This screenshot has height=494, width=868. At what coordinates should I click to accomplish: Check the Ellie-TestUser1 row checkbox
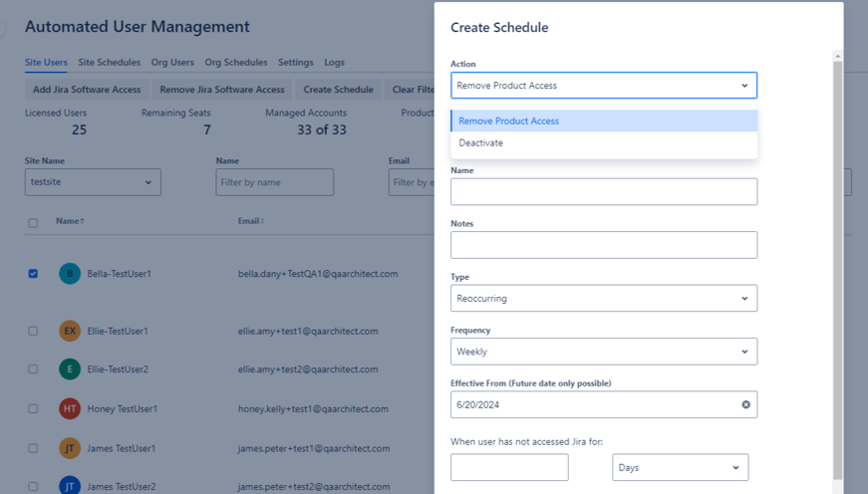pyautogui.click(x=33, y=331)
